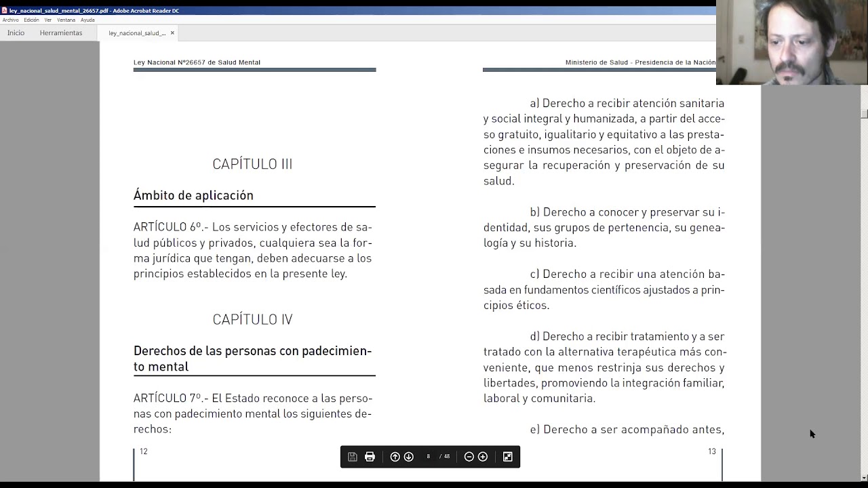Click page number 12 at the bottom

coord(144,451)
